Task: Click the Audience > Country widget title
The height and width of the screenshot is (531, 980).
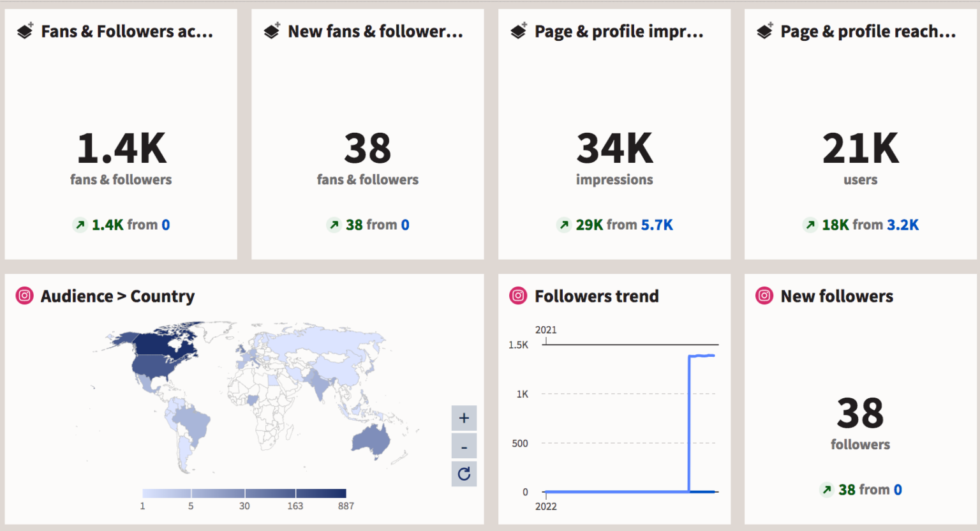Action: pyautogui.click(x=117, y=295)
